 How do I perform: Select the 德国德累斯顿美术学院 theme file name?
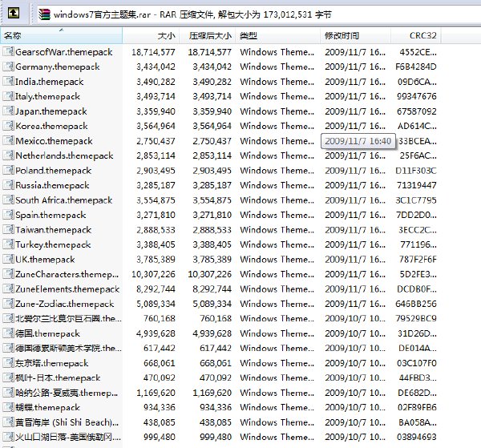tap(68, 349)
